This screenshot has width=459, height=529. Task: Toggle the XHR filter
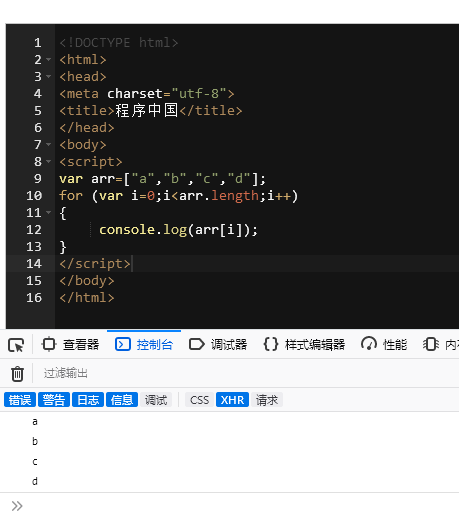232,400
